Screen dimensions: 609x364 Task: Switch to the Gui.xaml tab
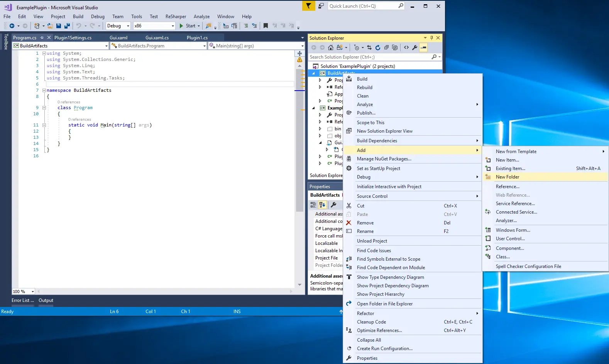point(118,37)
